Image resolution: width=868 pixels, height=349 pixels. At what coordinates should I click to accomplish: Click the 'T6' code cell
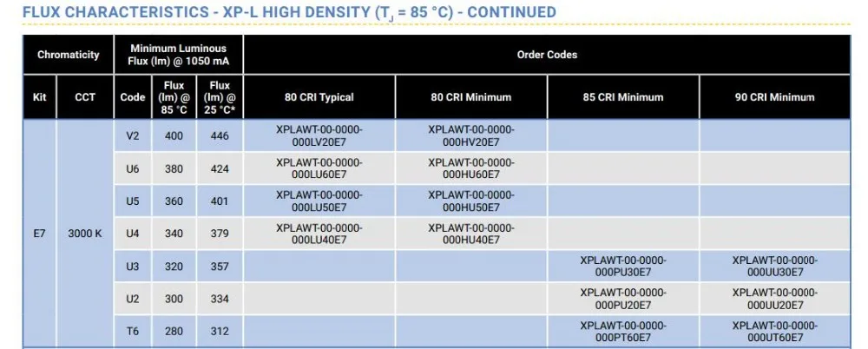click(133, 332)
